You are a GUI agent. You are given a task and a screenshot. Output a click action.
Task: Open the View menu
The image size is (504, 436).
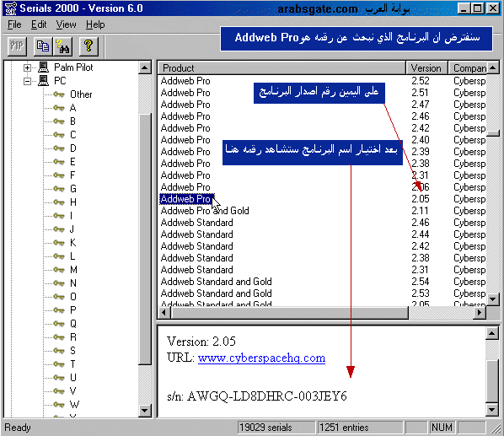pos(67,24)
